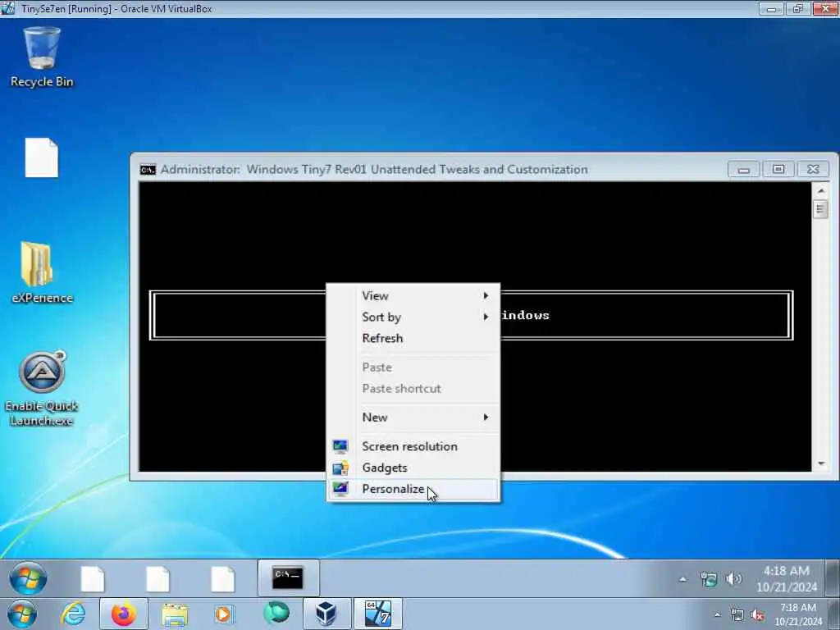The height and width of the screenshot is (630, 840).
Task: Restore down the VirtualBox window
Action: [797, 8]
